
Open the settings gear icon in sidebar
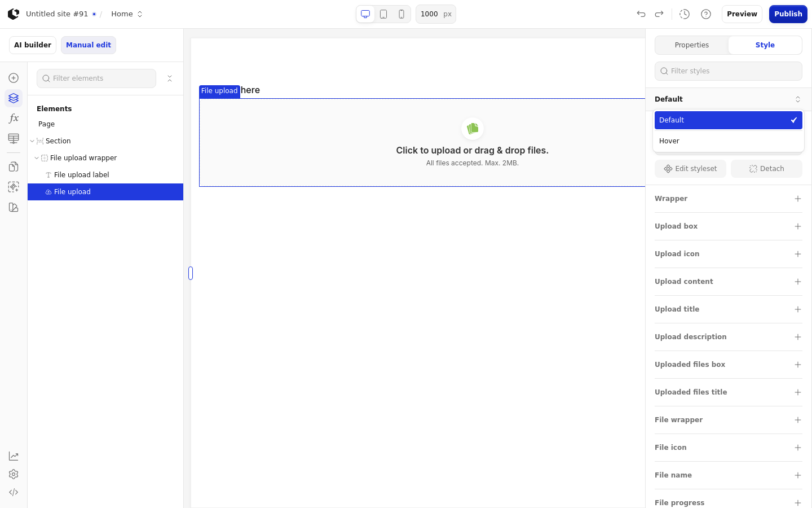coord(14,474)
